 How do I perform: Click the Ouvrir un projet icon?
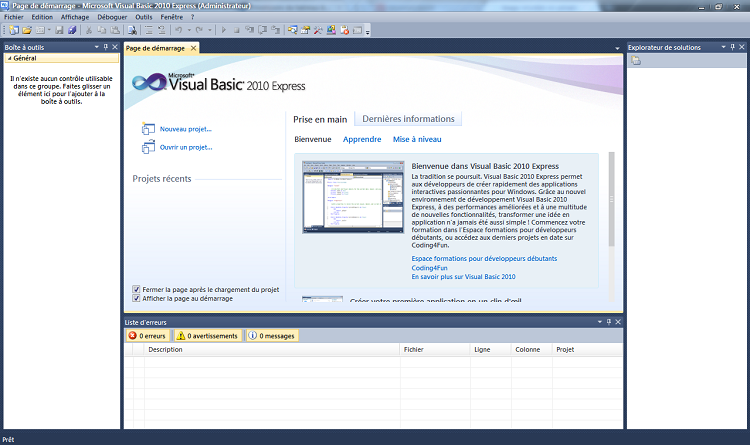click(150, 148)
